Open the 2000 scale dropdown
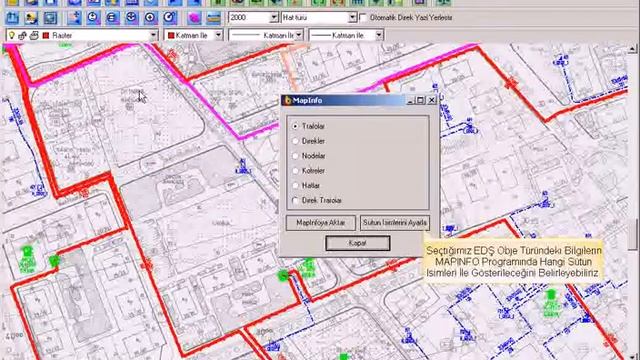The image size is (640, 360). tap(274, 18)
